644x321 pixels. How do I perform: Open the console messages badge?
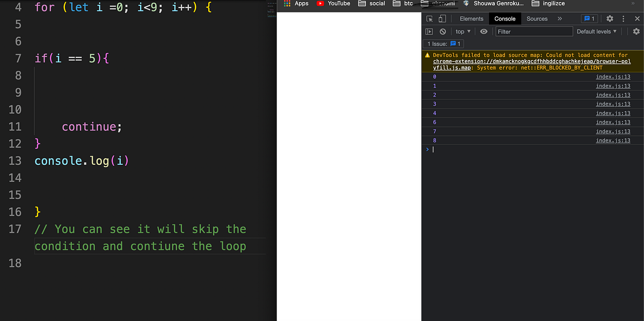589,18
